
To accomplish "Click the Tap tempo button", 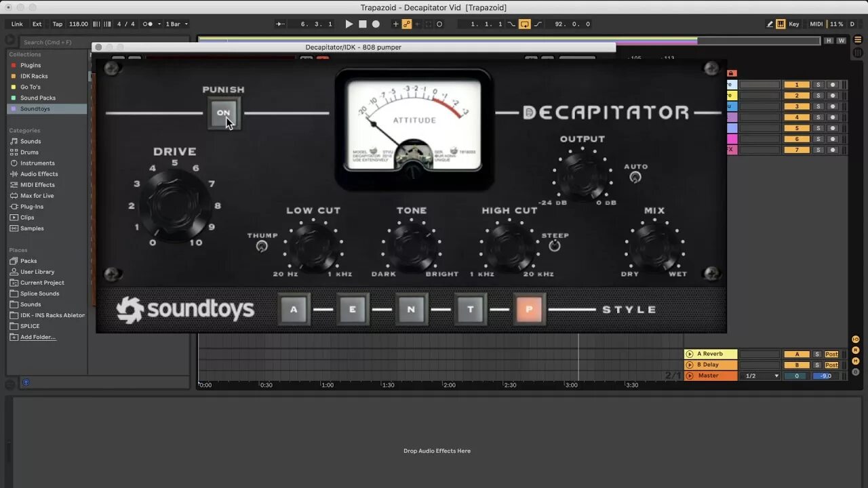I will [58, 24].
